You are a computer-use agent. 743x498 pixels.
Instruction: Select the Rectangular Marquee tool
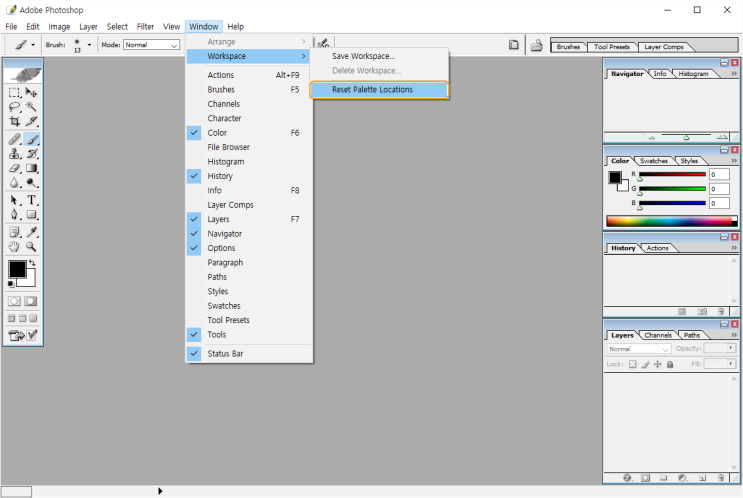point(14,92)
